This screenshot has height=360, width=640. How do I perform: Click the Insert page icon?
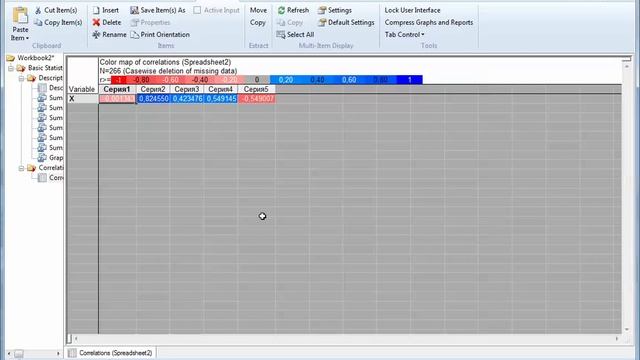coord(96,10)
